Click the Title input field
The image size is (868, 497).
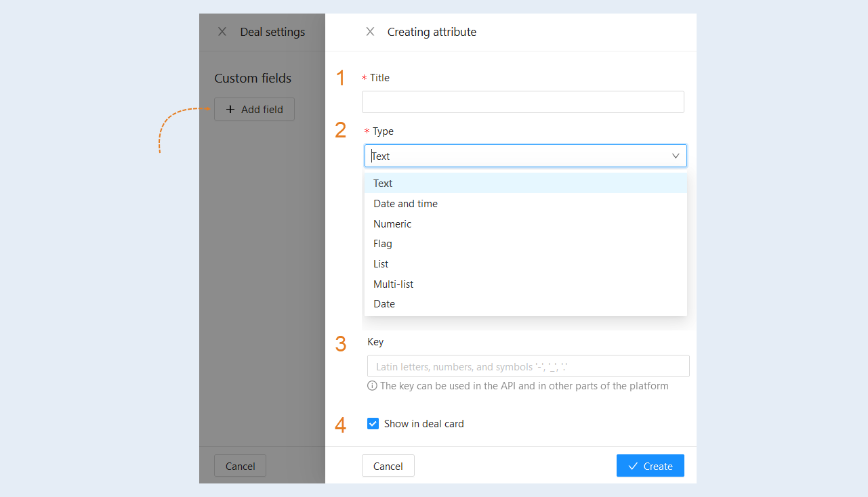(x=523, y=102)
